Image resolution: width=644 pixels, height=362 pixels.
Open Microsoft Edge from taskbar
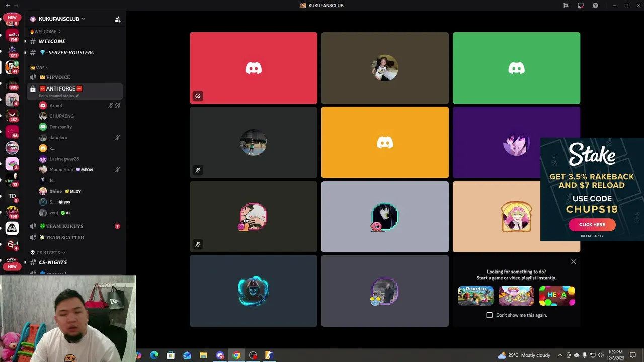(154, 355)
